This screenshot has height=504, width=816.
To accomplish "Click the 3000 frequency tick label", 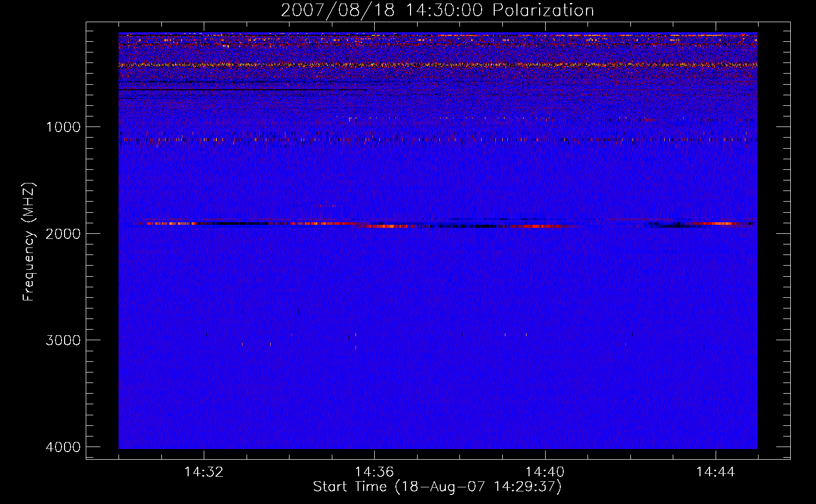I will pos(63,340).
